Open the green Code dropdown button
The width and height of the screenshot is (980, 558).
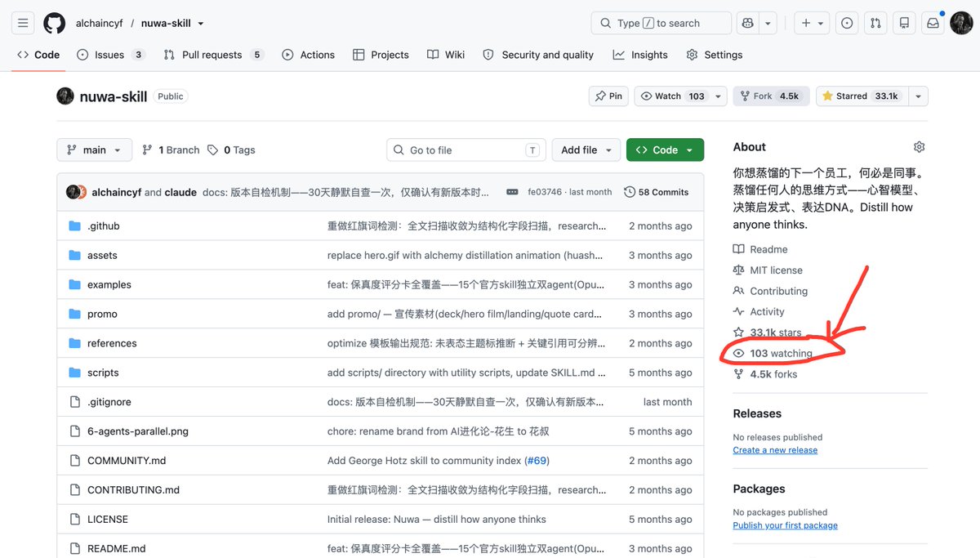pos(665,150)
